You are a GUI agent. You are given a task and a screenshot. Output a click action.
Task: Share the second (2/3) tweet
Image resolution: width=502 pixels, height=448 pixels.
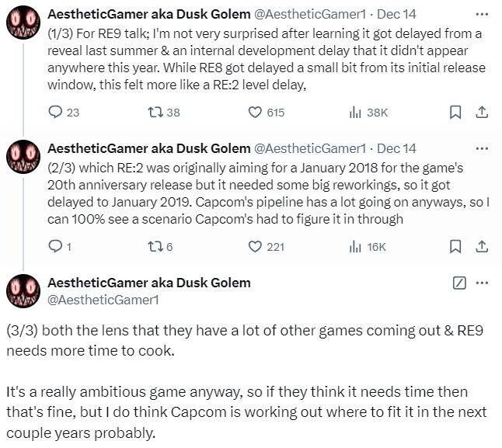coord(481,247)
